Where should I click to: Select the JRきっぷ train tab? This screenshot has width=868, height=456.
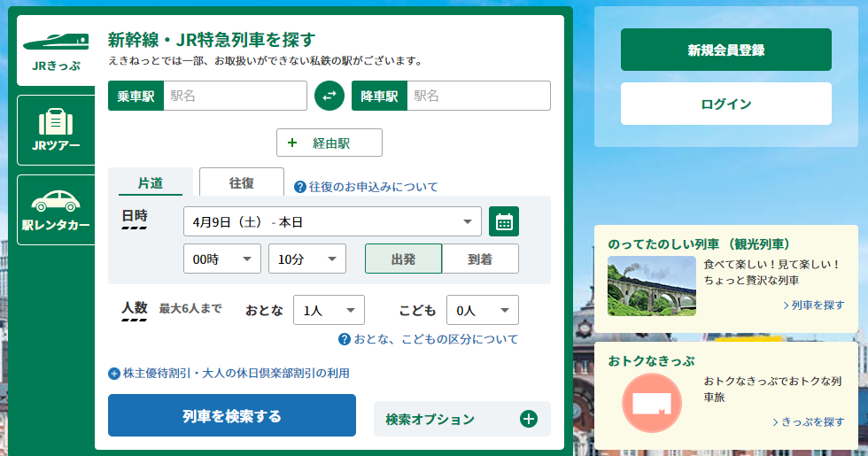coord(56,50)
